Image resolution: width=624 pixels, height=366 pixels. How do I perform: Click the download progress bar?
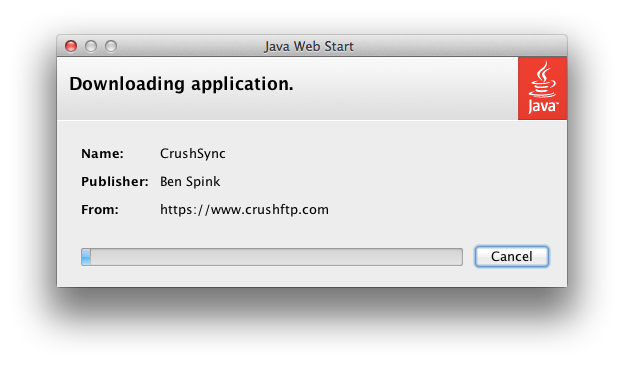(272, 257)
